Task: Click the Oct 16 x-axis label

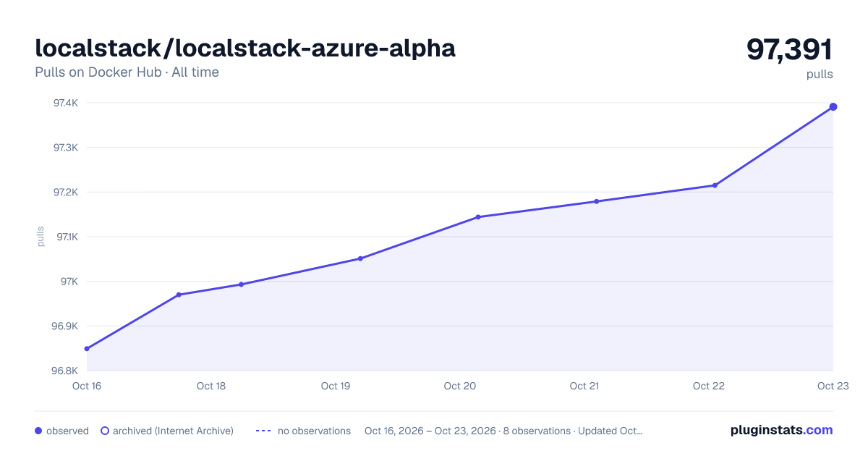Action: coord(87,386)
